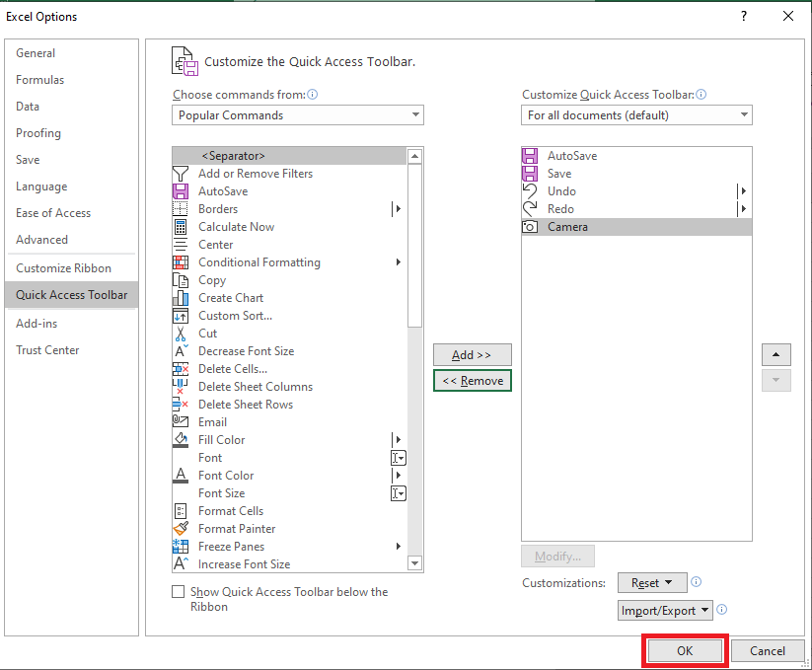Select the Conditional Formatting icon
This screenshot has height=670, width=812.
[181, 262]
